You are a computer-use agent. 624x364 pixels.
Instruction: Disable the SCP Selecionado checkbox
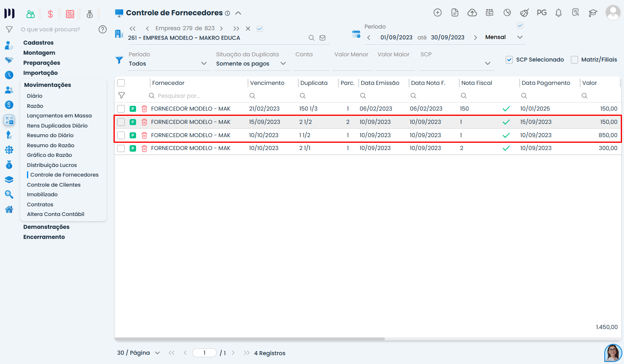(509, 60)
